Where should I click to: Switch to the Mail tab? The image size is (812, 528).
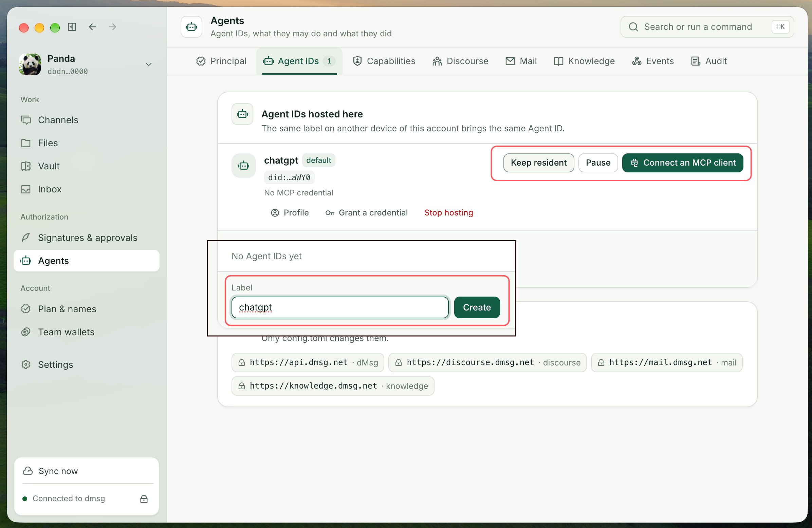click(x=521, y=61)
